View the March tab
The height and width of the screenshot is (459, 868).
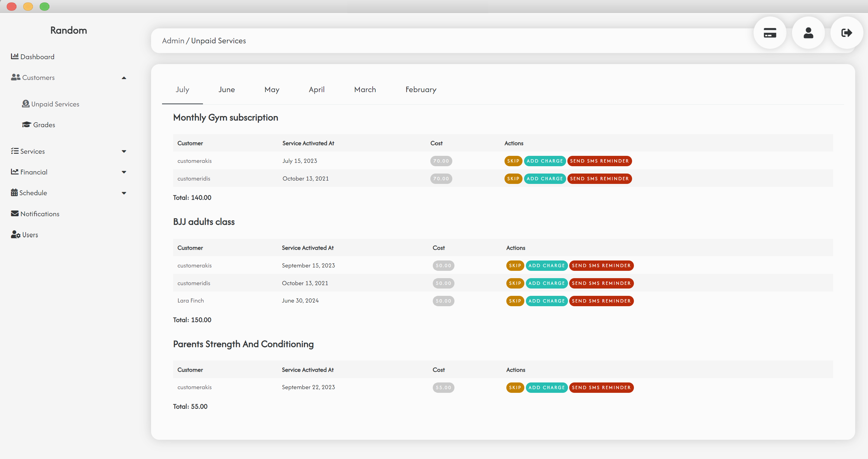coord(365,90)
